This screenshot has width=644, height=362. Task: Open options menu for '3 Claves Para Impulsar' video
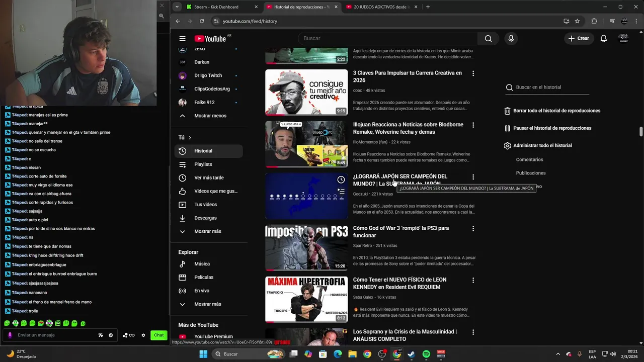(x=473, y=73)
